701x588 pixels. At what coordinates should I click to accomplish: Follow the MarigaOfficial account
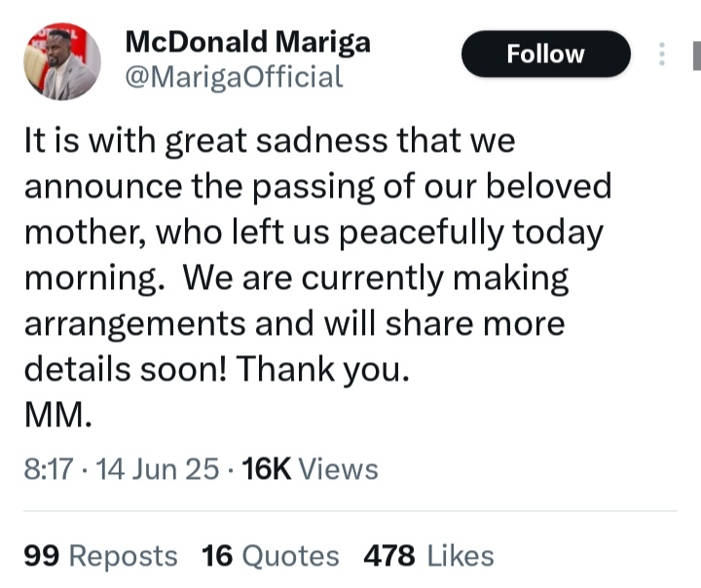(x=545, y=55)
